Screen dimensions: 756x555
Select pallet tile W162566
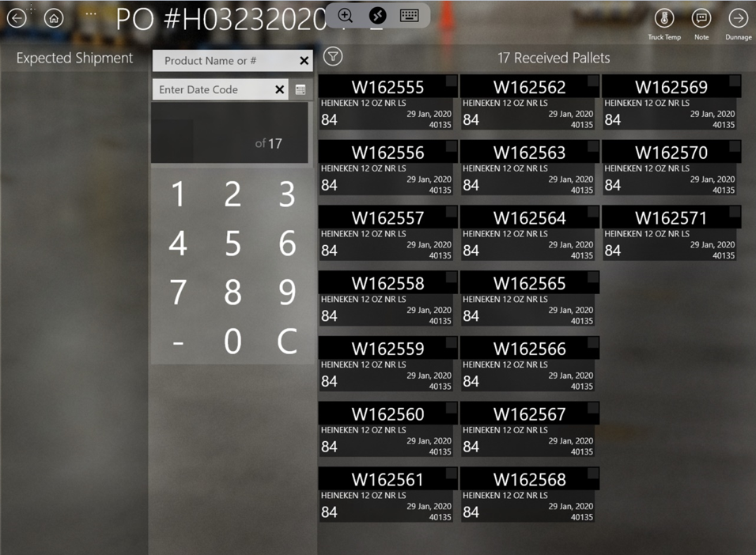coord(529,364)
